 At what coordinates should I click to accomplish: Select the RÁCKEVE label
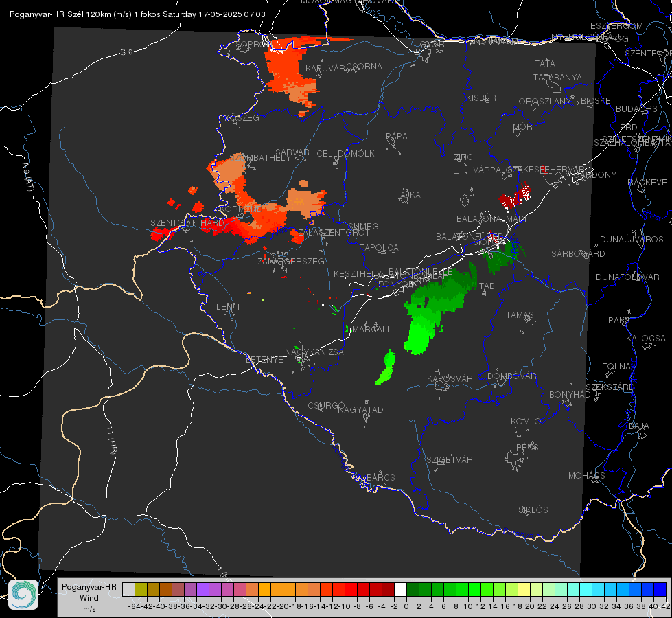[647, 183]
